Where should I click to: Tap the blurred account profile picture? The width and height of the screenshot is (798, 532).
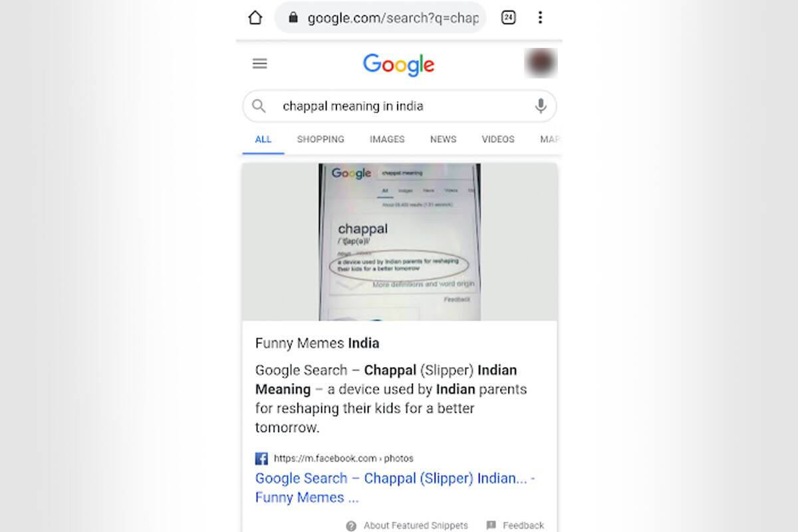(x=541, y=64)
